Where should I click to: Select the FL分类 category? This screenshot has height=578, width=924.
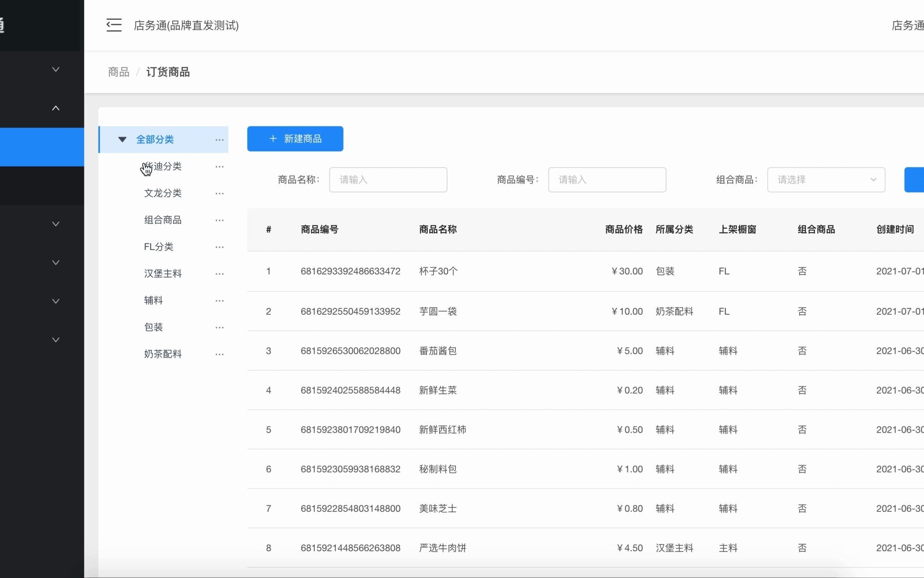[x=159, y=247]
